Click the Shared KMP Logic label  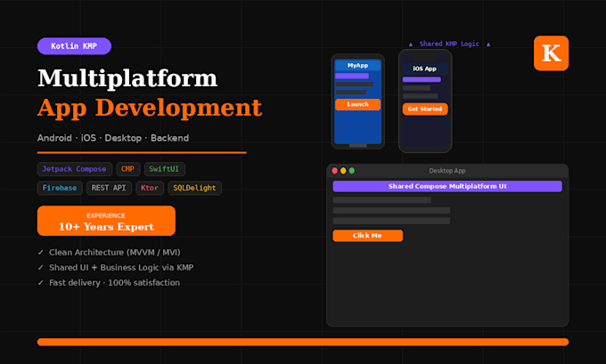click(449, 44)
